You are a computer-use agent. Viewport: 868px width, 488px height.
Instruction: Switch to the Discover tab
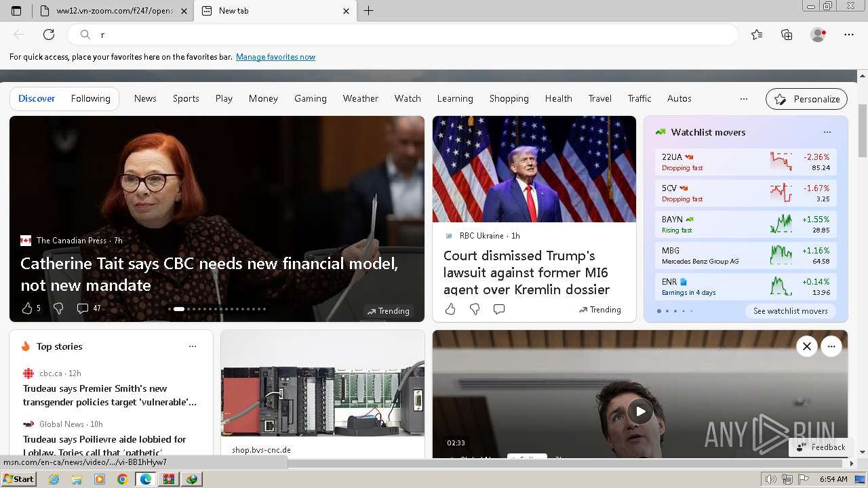[x=37, y=99]
